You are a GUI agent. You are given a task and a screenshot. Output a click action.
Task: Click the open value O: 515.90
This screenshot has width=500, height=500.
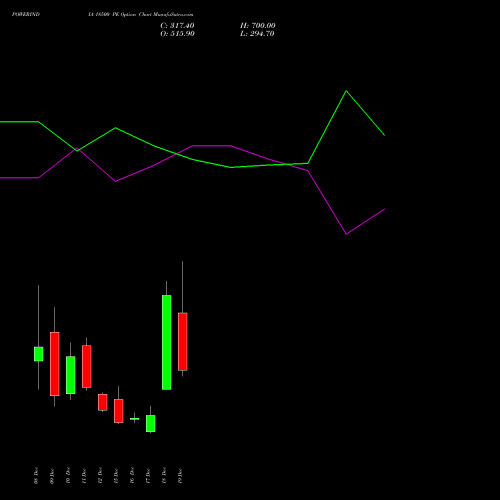[177, 34]
